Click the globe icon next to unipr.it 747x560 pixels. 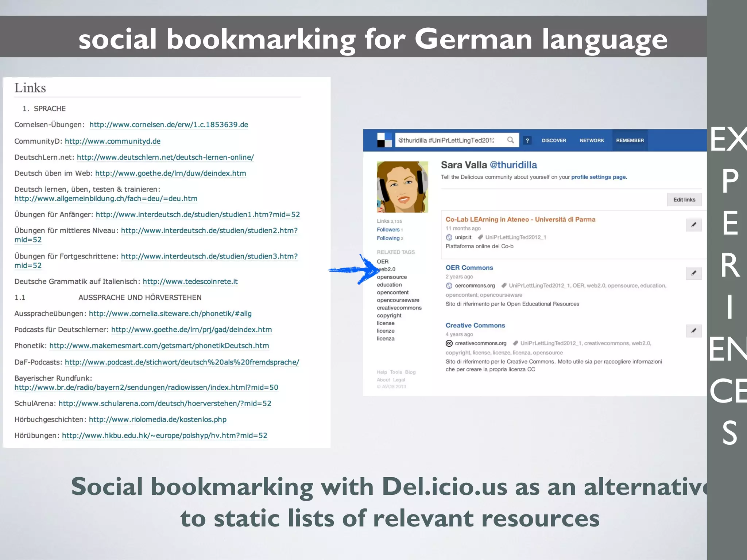click(x=449, y=237)
